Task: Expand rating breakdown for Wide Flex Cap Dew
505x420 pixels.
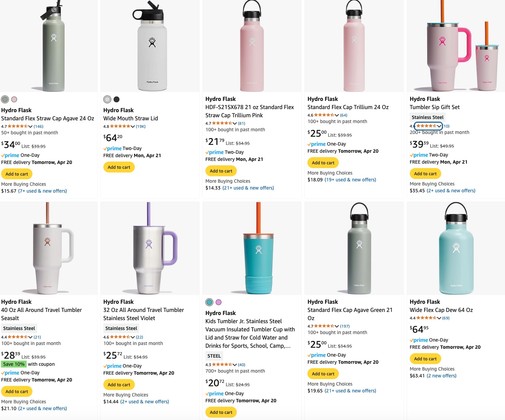Action: tap(439, 318)
